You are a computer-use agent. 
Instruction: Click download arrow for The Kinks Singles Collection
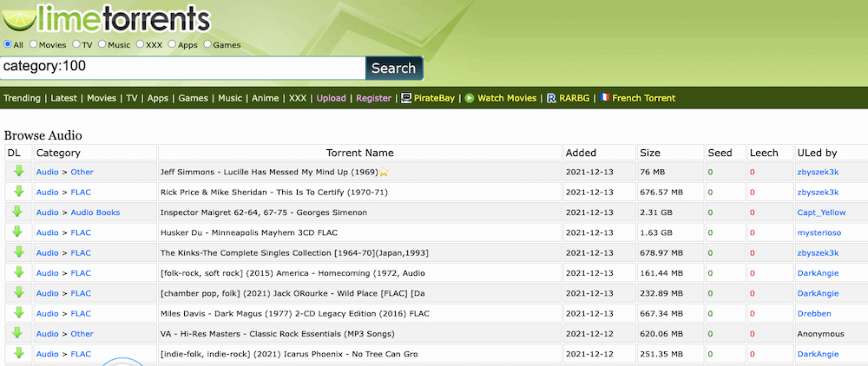[x=19, y=252]
